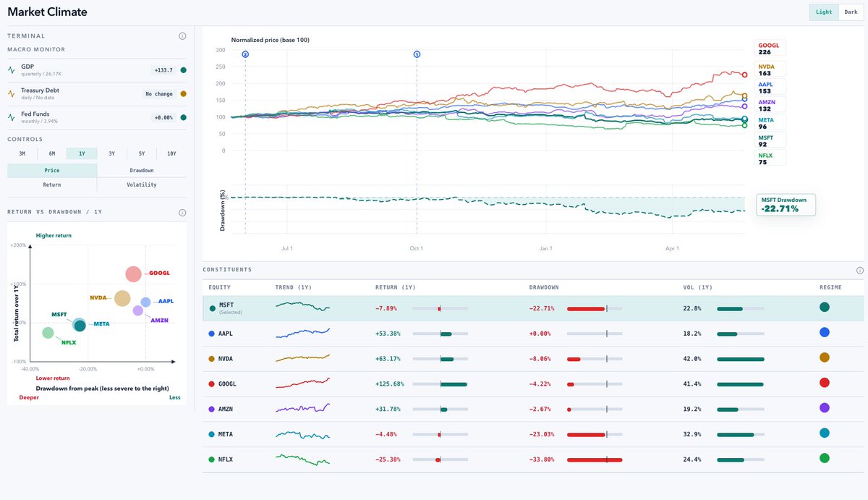
Task: Select the AAPL constituent row
Action: [x=534, y=333]
